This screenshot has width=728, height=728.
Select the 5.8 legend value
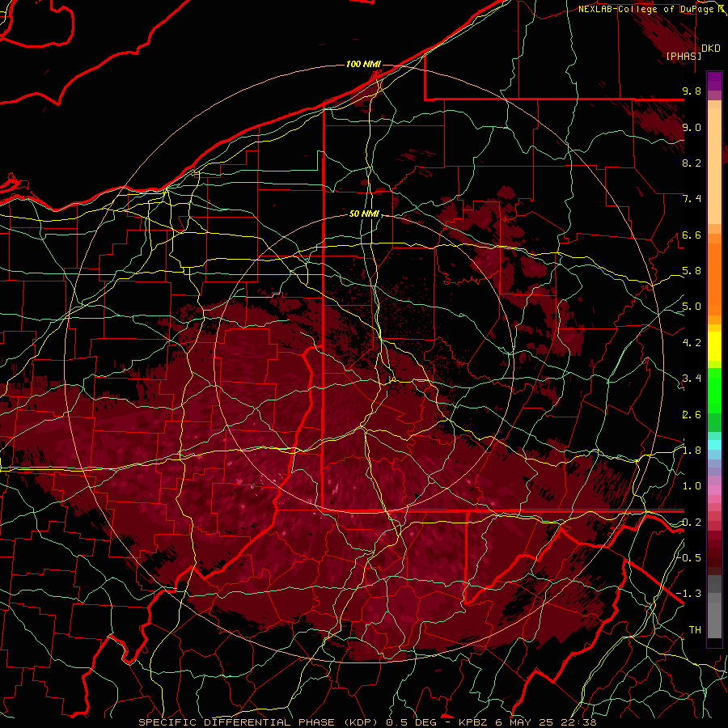pos(692,271)
